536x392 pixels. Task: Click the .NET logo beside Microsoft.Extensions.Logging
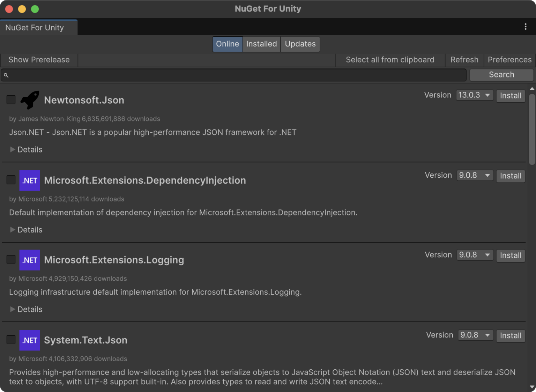[30, 260]
